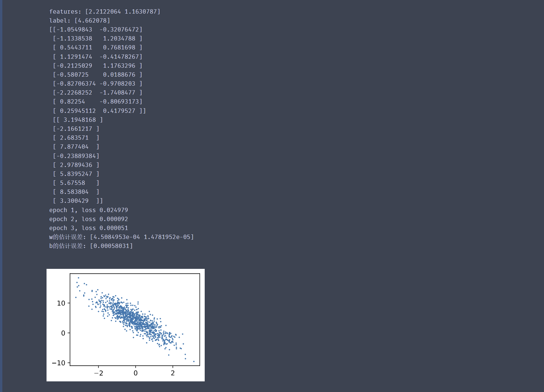Image resolution: width=544 pixels, height=392 pixels.
Task: Click label value 2.9789436
Action: coord(76,165)
